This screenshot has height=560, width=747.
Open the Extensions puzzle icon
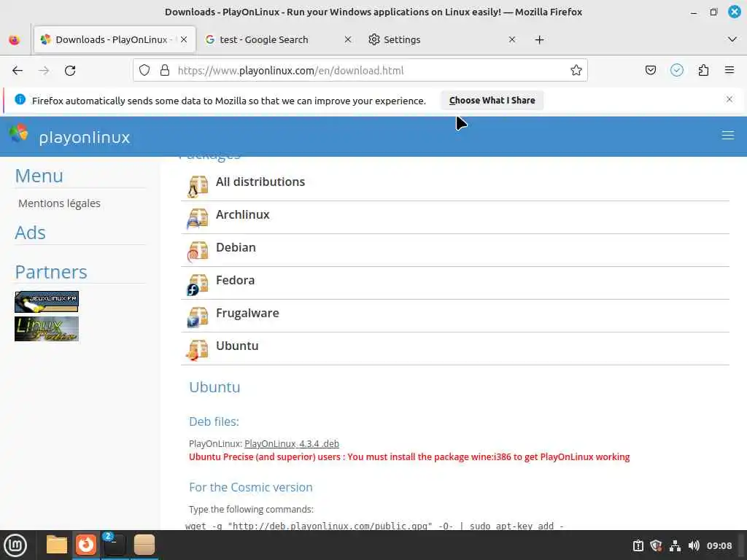pyautogui.click(x=703, y=71)
